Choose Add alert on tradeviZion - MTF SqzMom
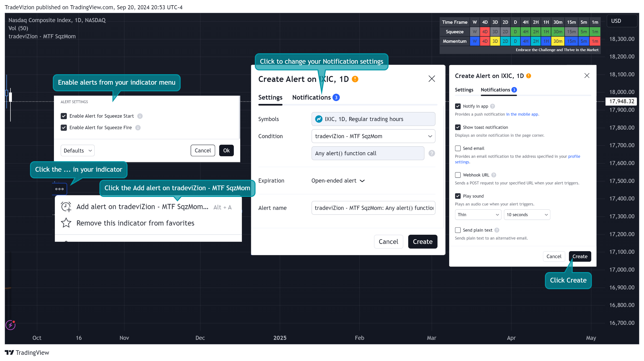 (x=148, y=207)
